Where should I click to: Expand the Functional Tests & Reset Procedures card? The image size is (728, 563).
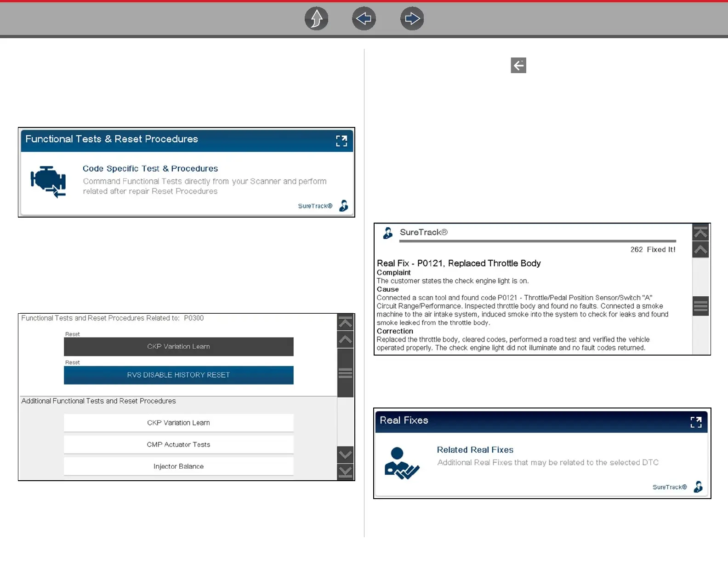click(341, 141)
